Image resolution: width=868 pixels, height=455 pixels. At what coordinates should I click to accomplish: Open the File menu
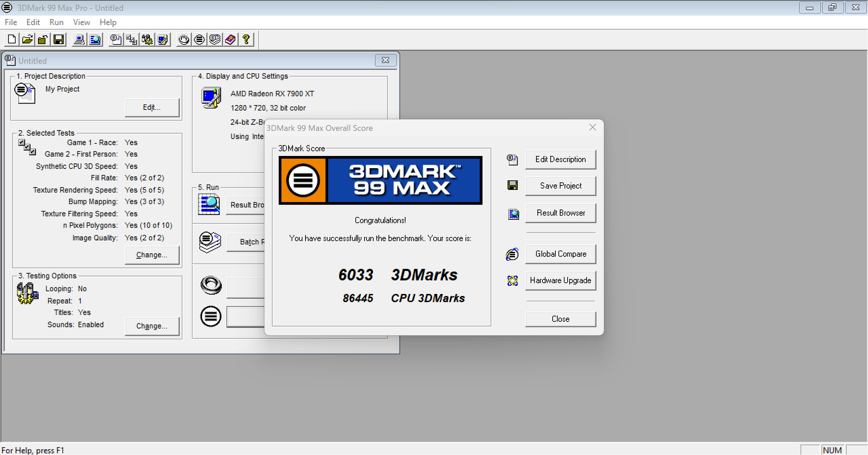click(11, 22)
